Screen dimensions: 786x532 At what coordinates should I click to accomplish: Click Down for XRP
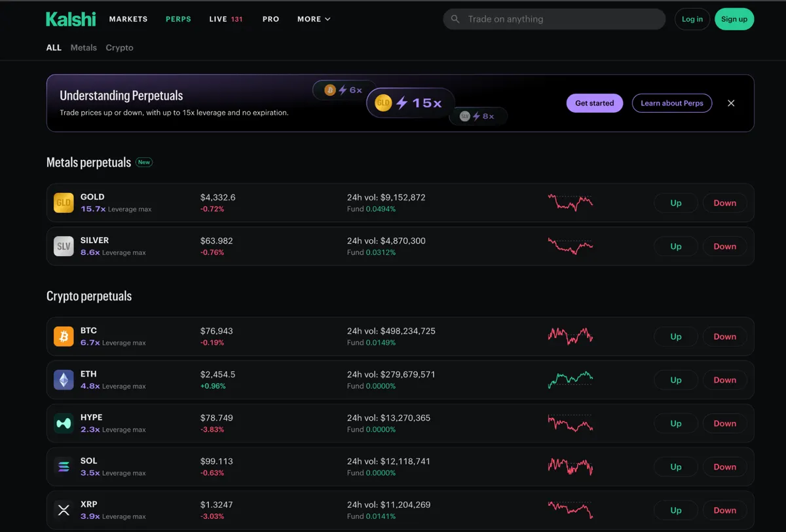[x=725, y=510]
